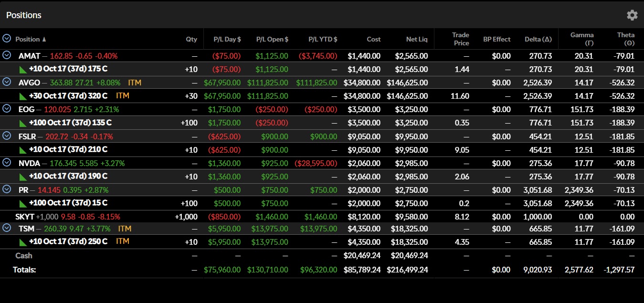Sort by the Delta column header
The image size is (644, 303).
pyautogui.click(x=538, y=39)
